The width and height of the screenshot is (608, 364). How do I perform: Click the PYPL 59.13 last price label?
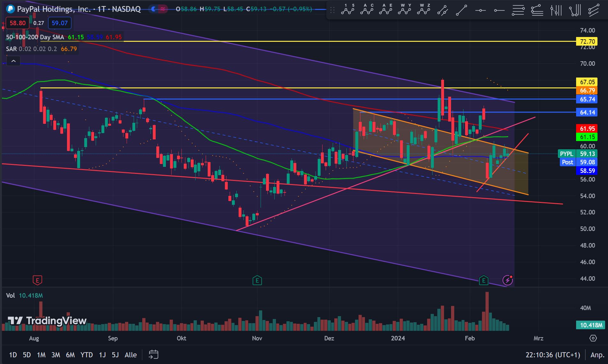coord(578,154)
